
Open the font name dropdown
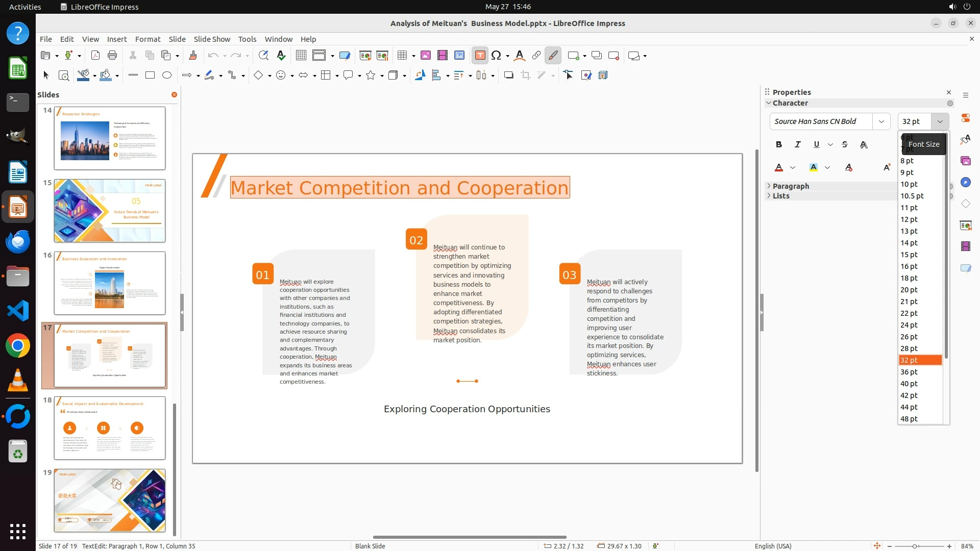881,121
